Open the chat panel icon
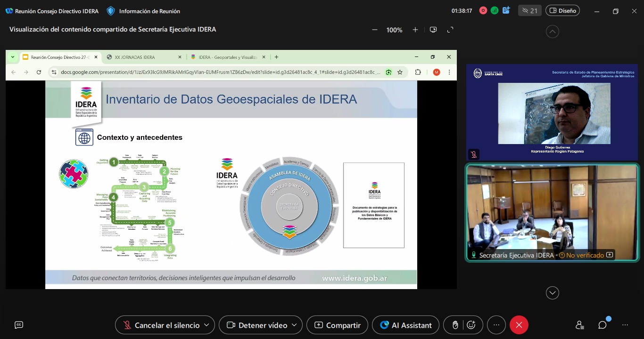 pyautogui.click(x=603, y=325)
